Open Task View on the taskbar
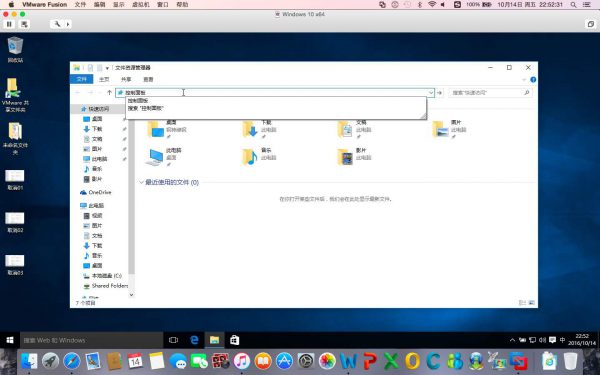This screenshot has width=600, height=375. 173,340
